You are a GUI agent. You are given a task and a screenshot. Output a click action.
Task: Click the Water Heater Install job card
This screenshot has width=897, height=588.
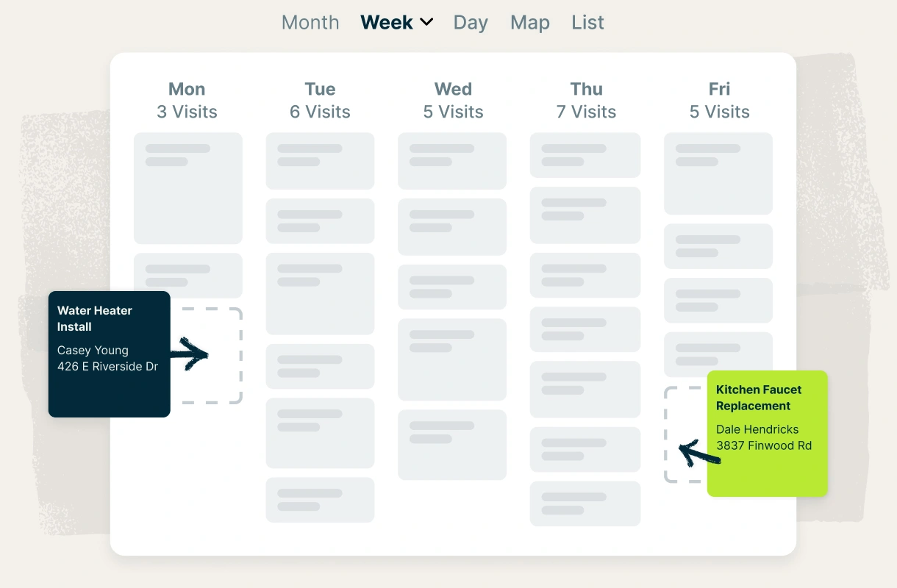pyautogui.click(x=109, y=354)
